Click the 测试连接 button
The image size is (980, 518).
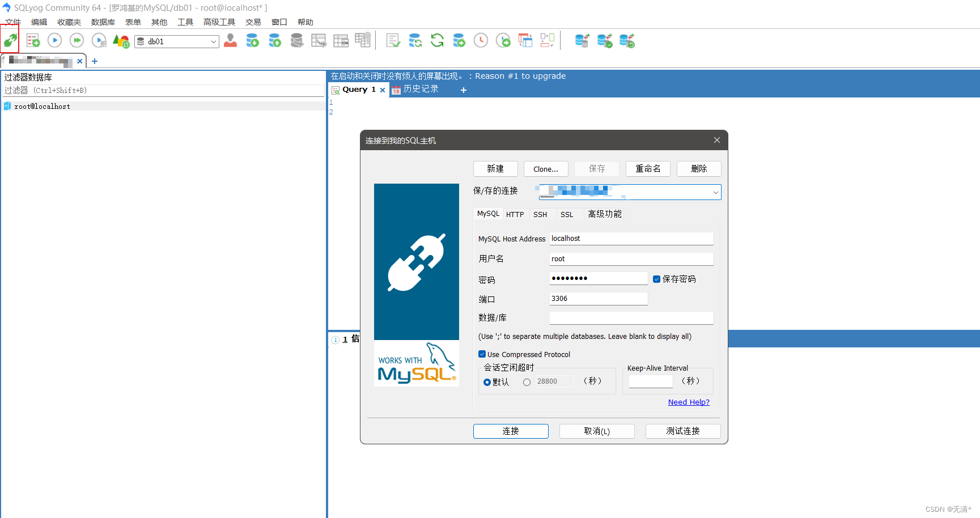point(683,431)
